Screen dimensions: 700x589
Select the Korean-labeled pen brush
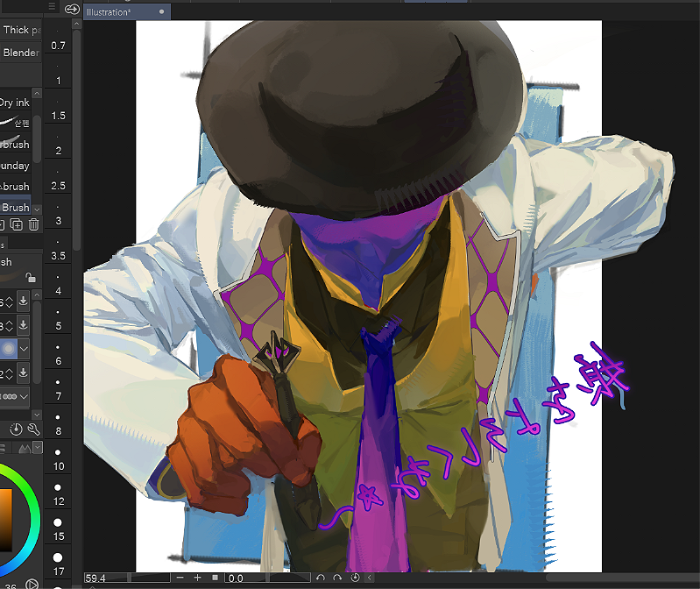15,122
